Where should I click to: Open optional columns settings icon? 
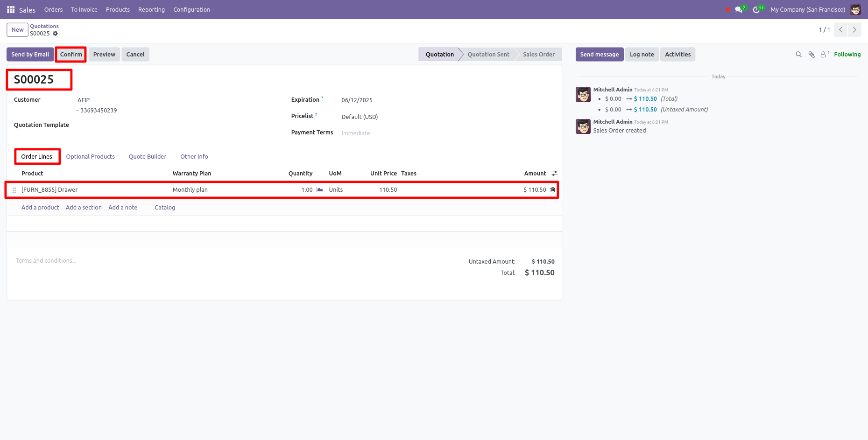[554, 174]
